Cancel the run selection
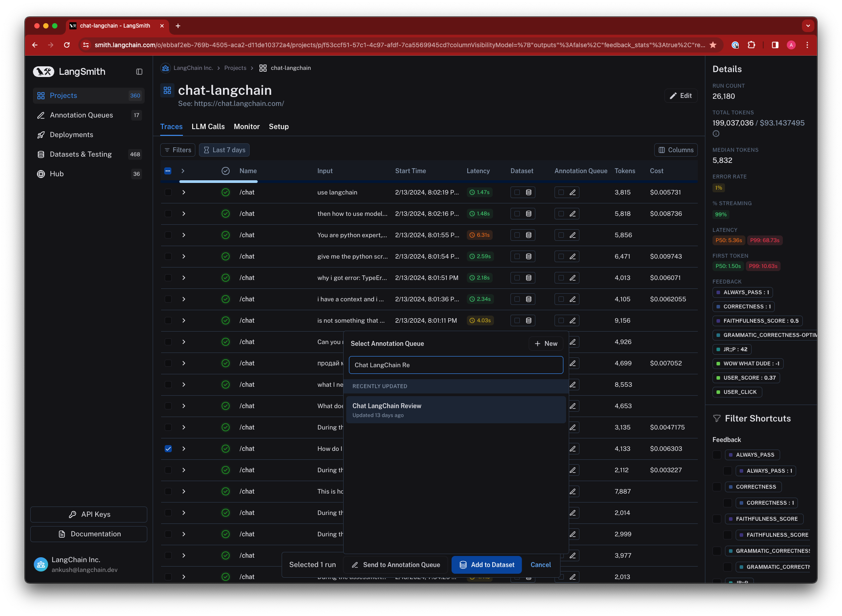This screenshot has height=616, width=842. pyautogui.click(x=541, y=565)
